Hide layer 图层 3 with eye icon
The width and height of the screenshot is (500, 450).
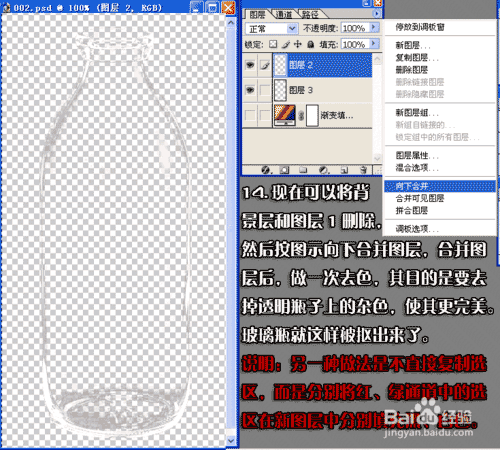pos(250,90)
